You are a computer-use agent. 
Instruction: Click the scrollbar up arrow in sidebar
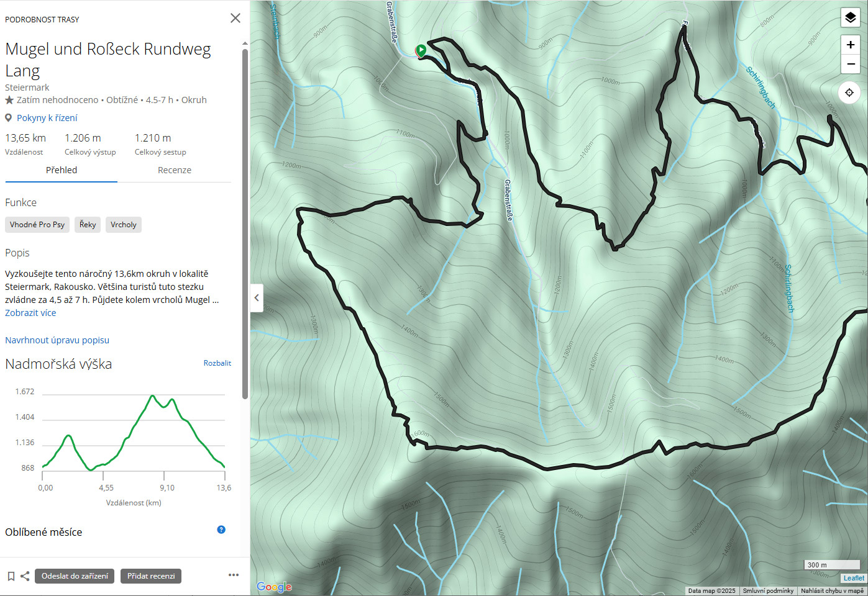(245, 43)
